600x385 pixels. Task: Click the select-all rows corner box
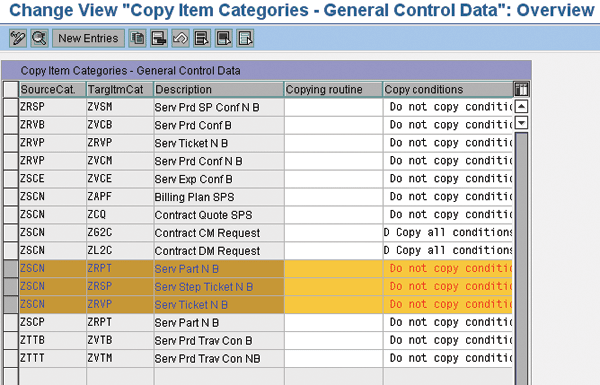click(x=11, y=89)
